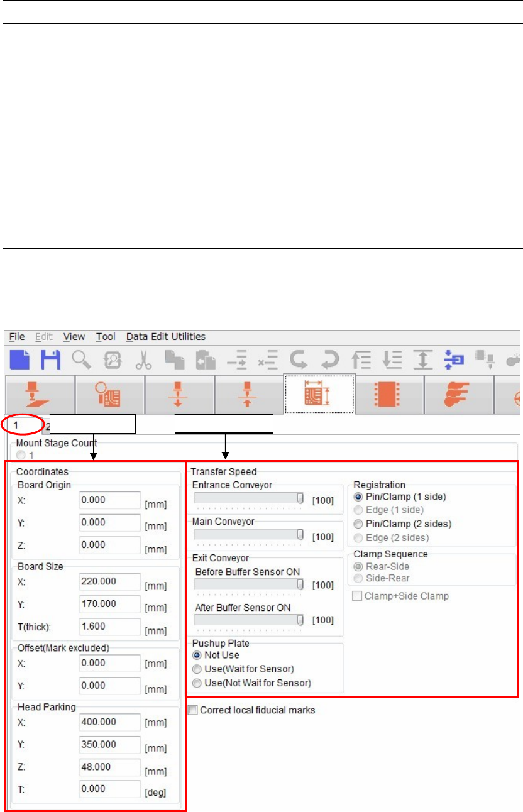Viewport: 523px width, 812px height.
Task: Adjust After Buffer Sensor ON slider
Action: [x=250, y=621]
